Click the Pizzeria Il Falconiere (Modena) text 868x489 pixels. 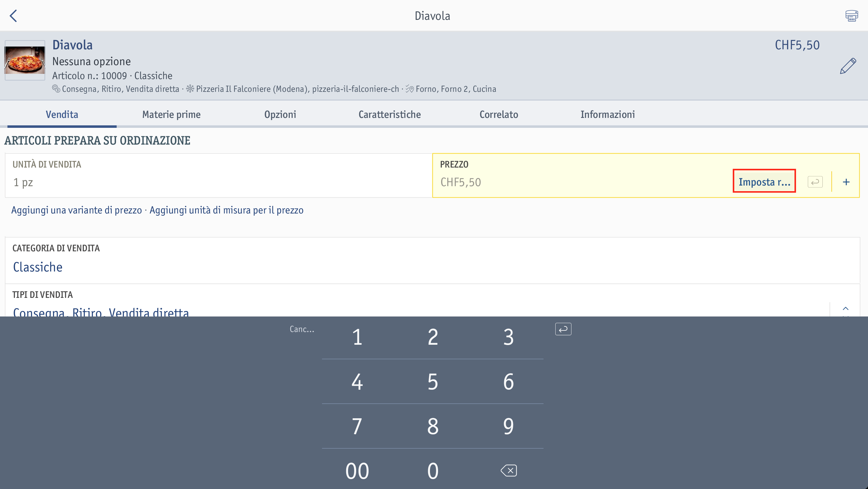[x=253, y=89]
